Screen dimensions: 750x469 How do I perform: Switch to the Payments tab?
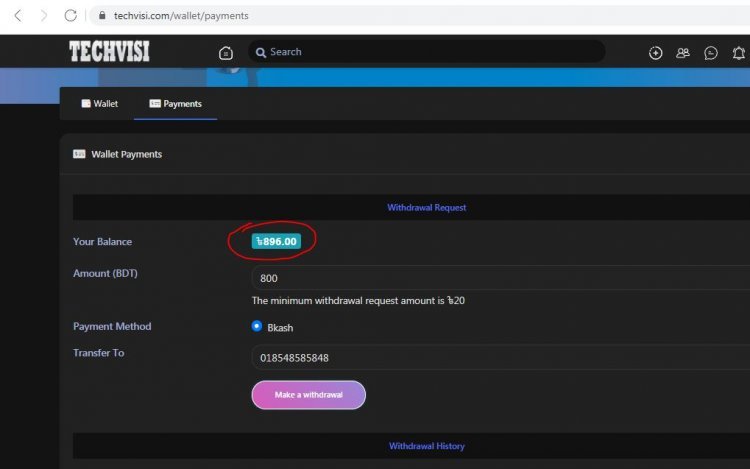[x=175, y=104]
